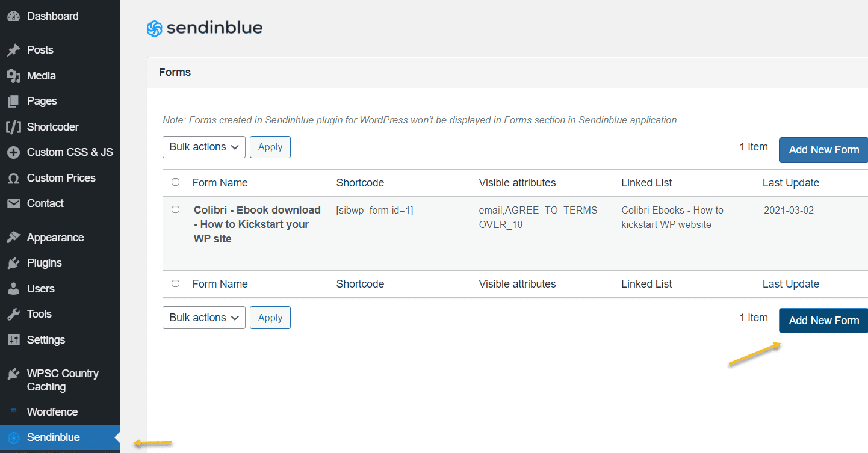This screenshot has width=868, height=453.
Task: Click the Appearance paintbrush icon
Action: point(13,237)
